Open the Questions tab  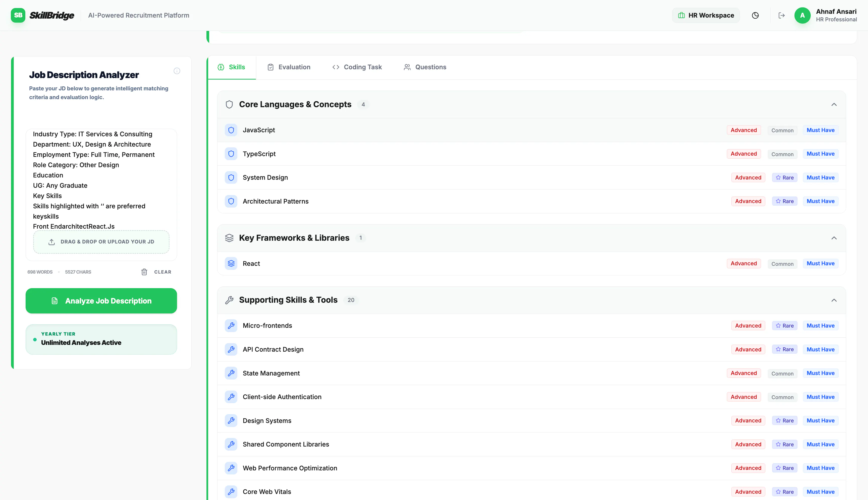425,67
